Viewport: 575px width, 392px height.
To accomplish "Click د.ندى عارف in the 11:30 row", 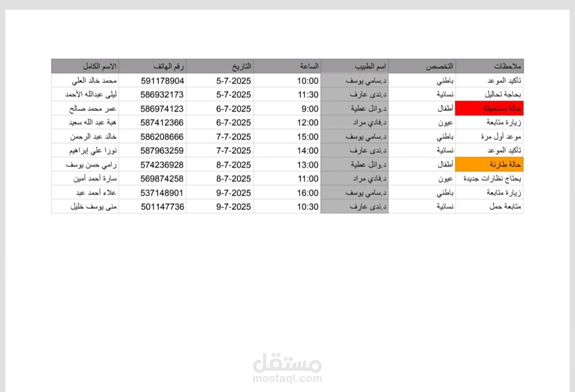I will (368, 94).
